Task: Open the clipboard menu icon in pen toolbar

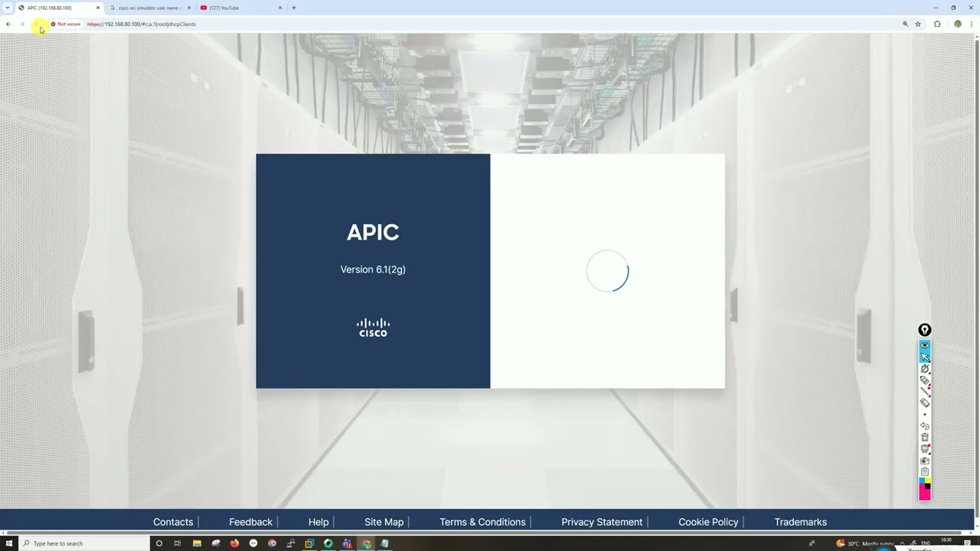Action: tap(925, 471)
